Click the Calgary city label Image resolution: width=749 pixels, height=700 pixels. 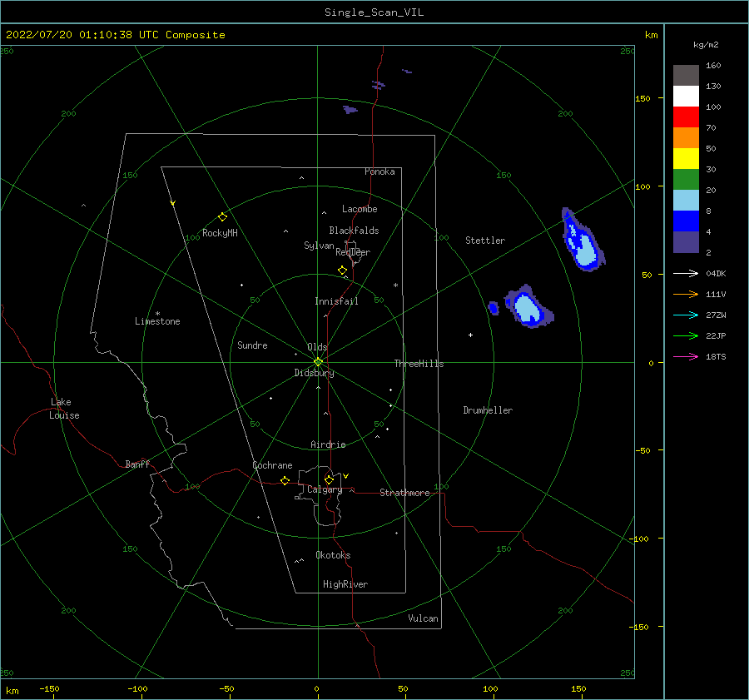[x=325, y=489]
